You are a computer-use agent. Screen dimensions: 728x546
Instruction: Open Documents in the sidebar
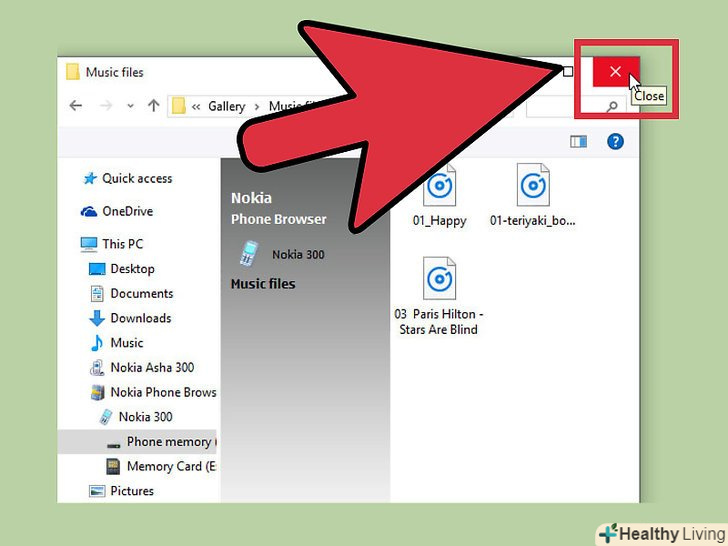coord(142,293)
